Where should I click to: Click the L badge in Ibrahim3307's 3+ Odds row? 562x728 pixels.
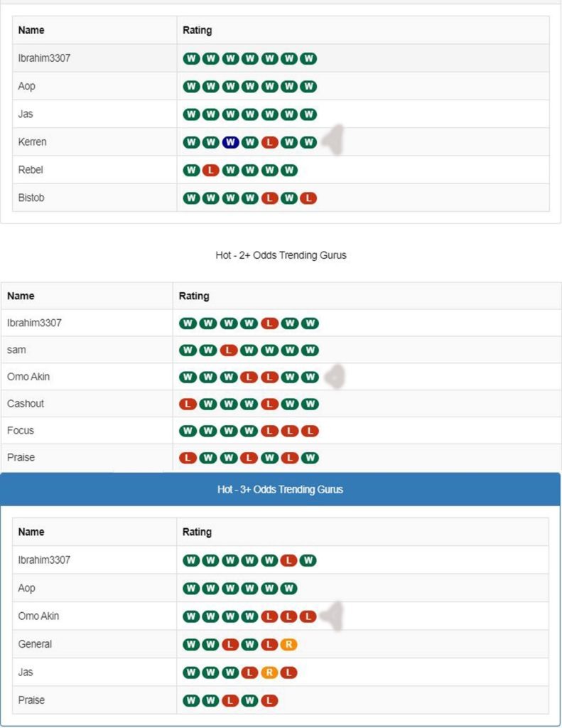[288, 560]
